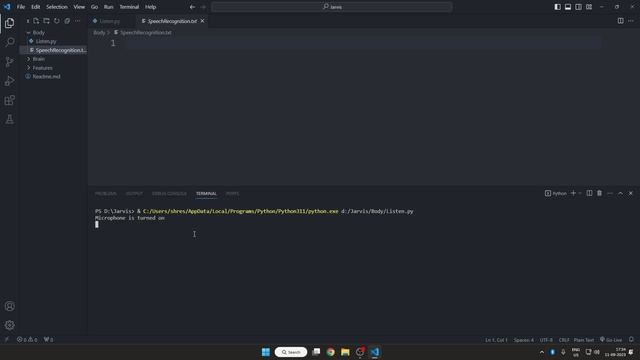Go forward using navigation arrow
Image resolution: width=640 pixels, height=360 pixels.
tap(203, 7)
